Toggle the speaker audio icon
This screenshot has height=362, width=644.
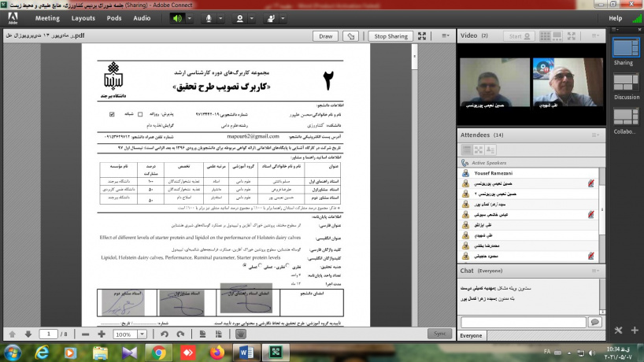click(178, 18)
